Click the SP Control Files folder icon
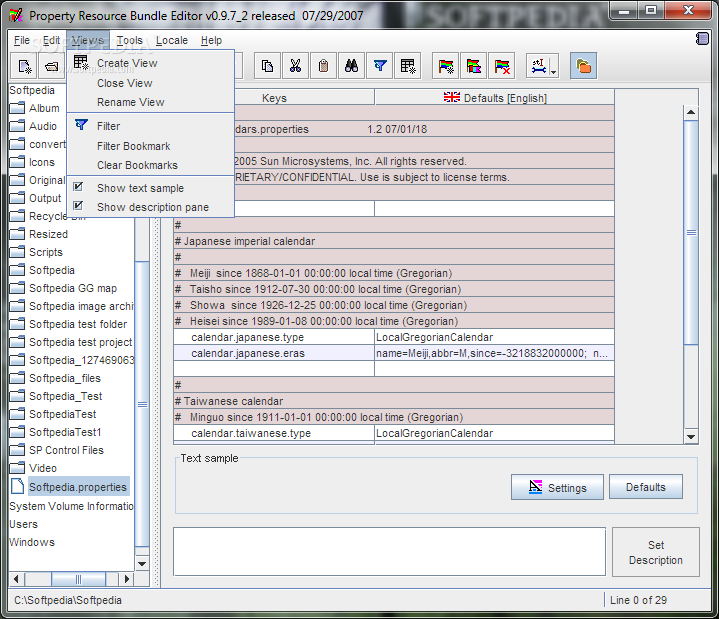Viewport: 719px width, 619px height. click(x=17, y=450)
